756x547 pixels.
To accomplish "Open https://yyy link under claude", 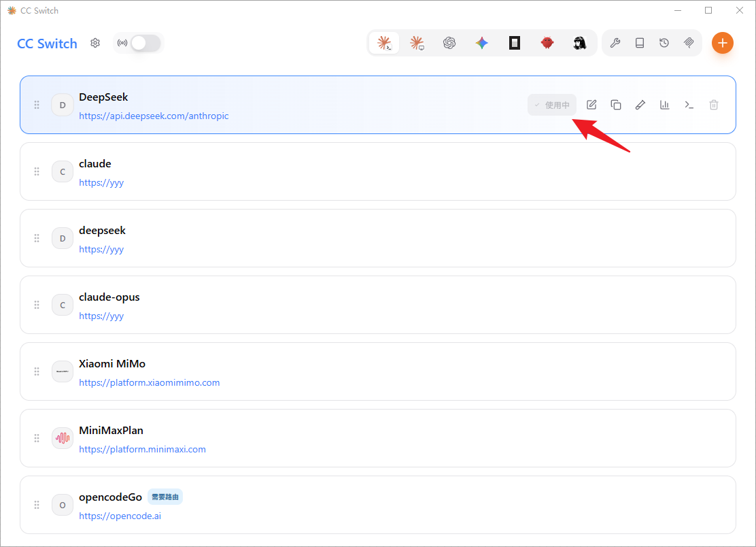I will pyautogui.click(x=101, y=183).
